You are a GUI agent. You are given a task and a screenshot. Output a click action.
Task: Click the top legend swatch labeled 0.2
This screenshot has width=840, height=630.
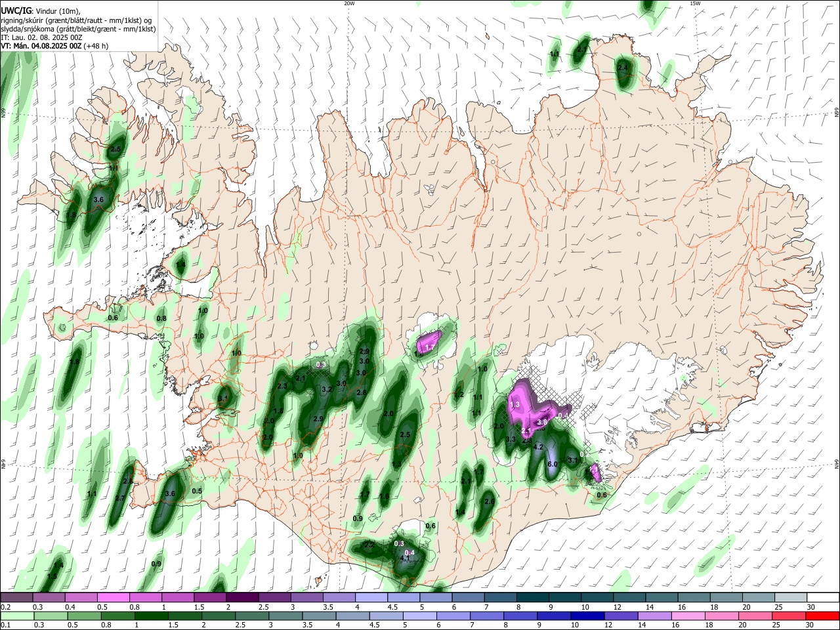tap(16, 597)
